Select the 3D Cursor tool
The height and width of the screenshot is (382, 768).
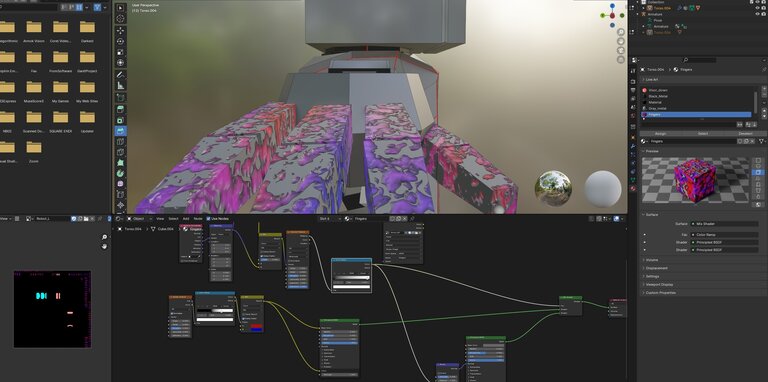120,19
